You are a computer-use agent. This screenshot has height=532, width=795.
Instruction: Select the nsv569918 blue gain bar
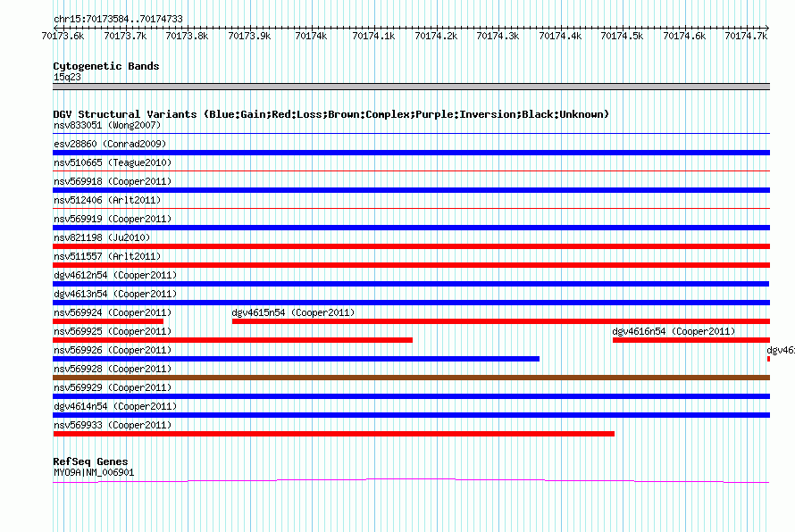pyautogui.click(x=411, y=190)
